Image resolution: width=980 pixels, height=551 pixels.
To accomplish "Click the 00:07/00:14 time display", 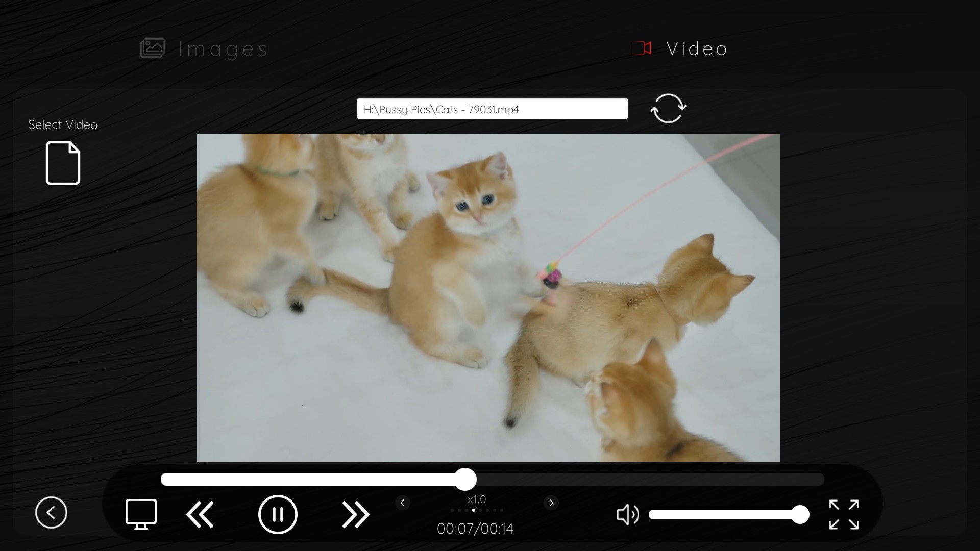I will coord(475,529).
